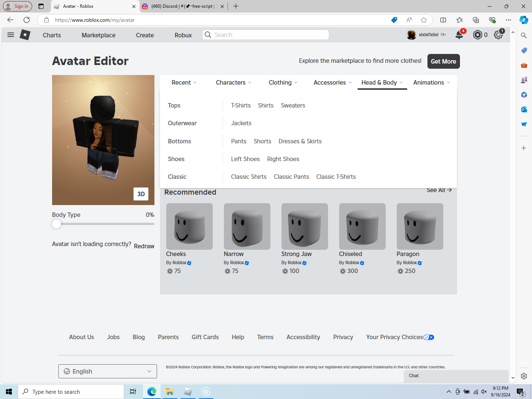Viewport: 532px width, 399px height.
Task: Switch the avatar preview to 3D
Action: 141,194
